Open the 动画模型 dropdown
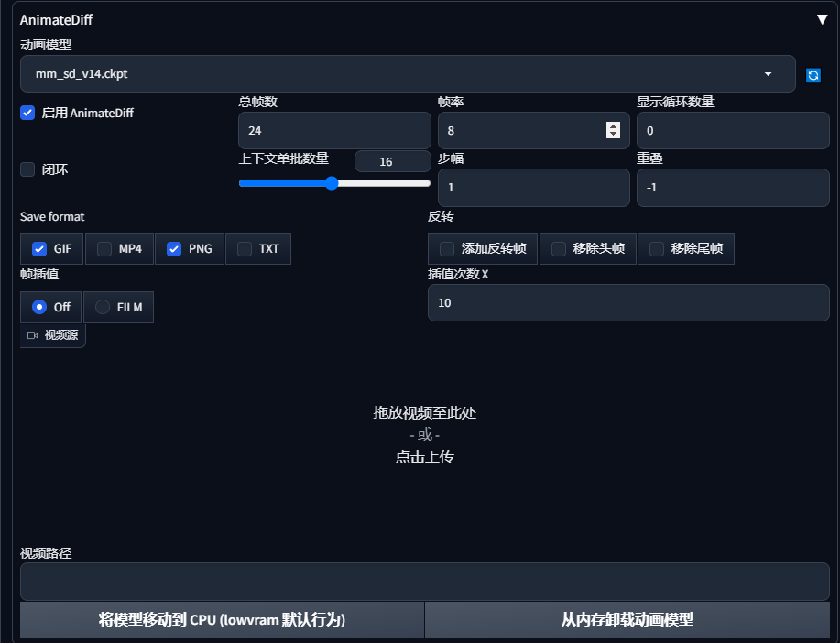The height and width of the screenshot is (643, 840). click(769, 74)
